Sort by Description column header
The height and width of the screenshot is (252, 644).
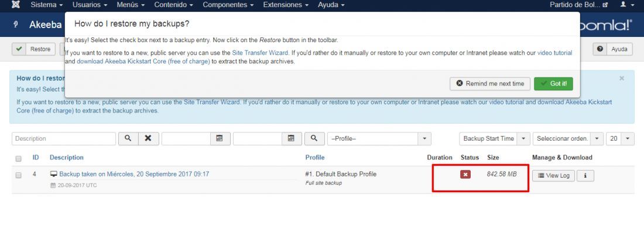pos(67,158)
